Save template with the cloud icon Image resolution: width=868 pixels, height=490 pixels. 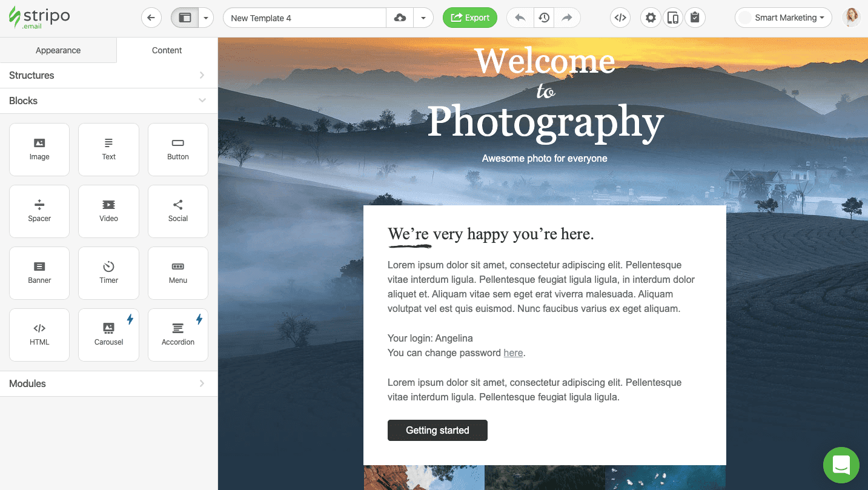tap(399, 18)
